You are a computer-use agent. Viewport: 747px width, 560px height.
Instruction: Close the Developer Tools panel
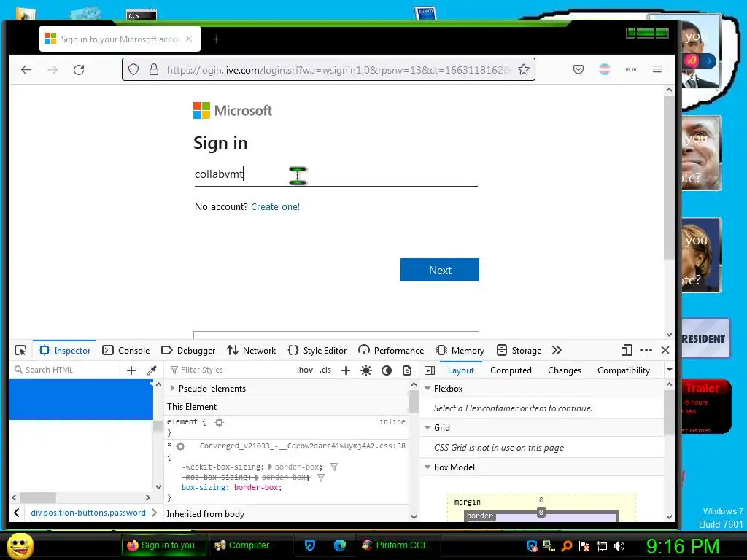point(665,350)
